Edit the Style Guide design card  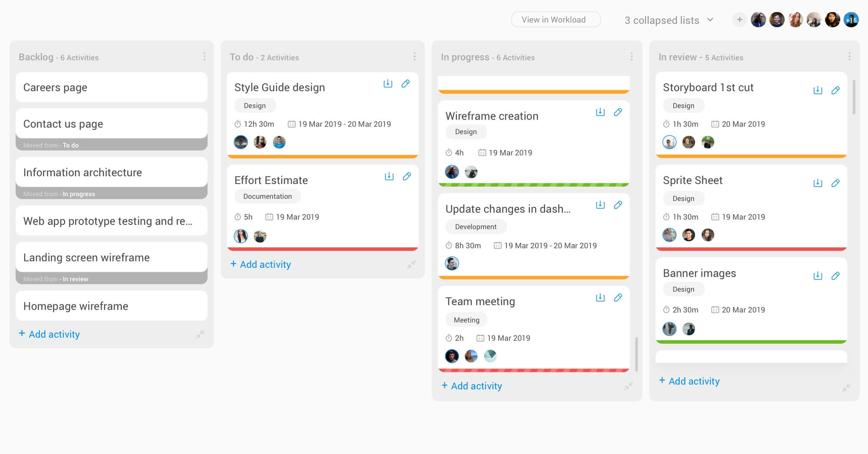pyautogui.click(x=405, y=83)
